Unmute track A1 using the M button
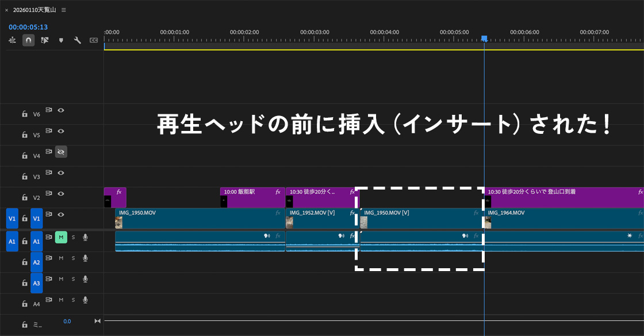Screen dimensions: 644x336 (61, 237)
